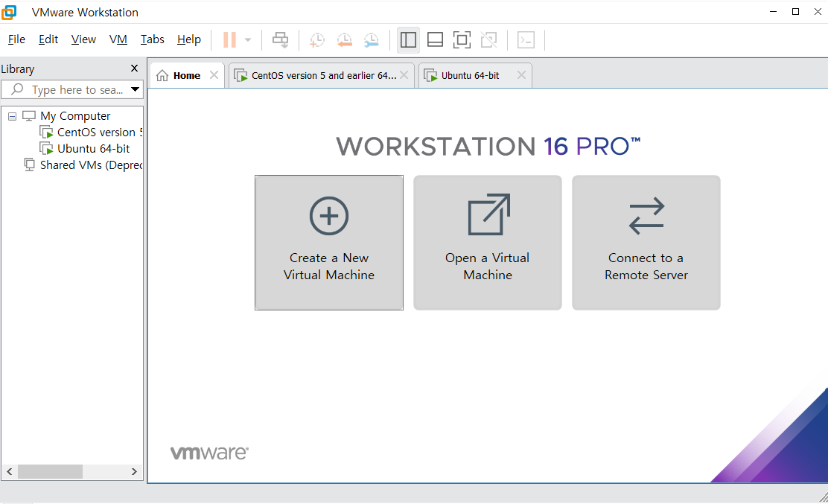Select Ubuntu 64-bit in library tree
Image resolution: width=828 pixels, height=504 pixels.
tap(94, 149)
